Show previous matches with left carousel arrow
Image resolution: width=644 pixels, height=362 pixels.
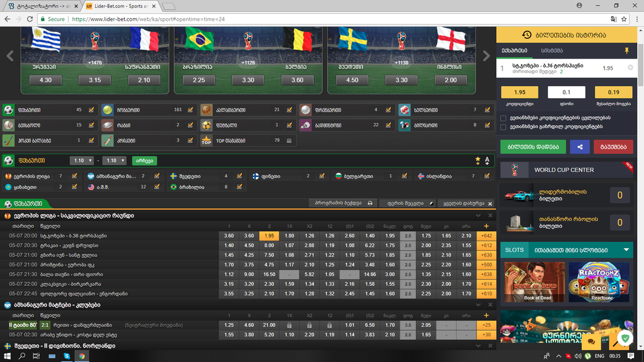tap(10, 56)
